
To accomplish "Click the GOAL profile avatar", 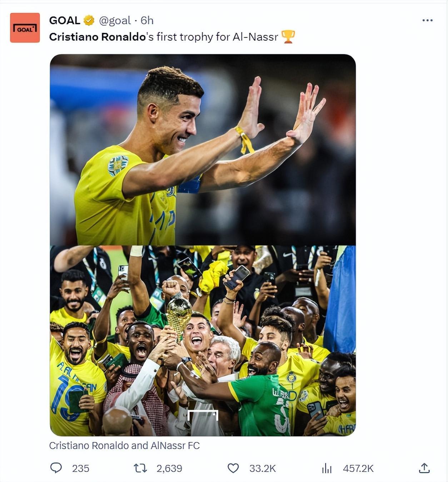I will 25,28.
